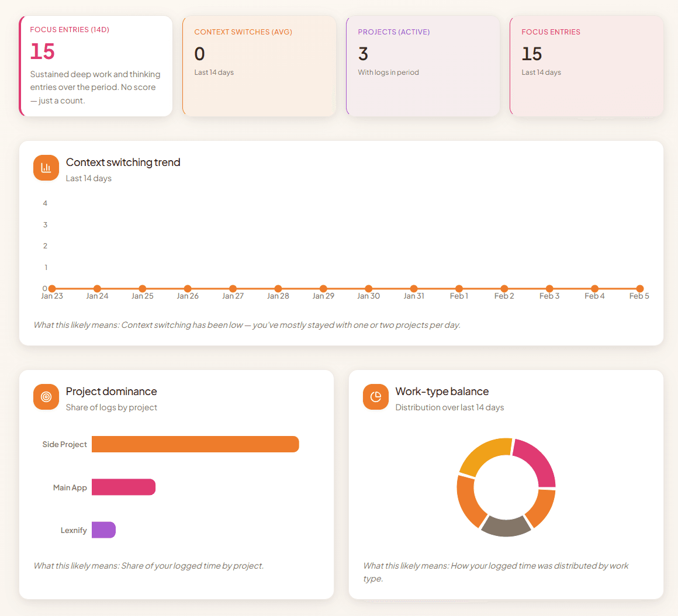Click the Jan 27 axis label on the trend chart
Viewport: 678px width, 616px height.
tap(233, 296)
